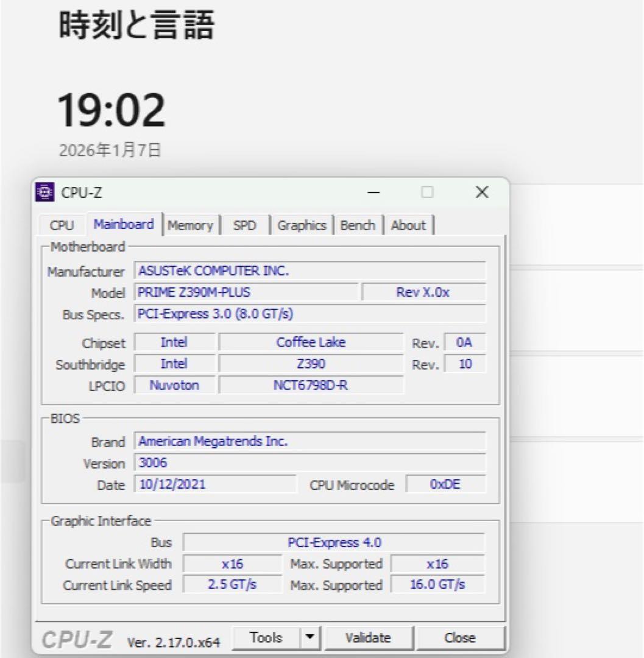Click the date 2026年1月7日 in Settings
The image size is (644, 658).
point(110,150)
